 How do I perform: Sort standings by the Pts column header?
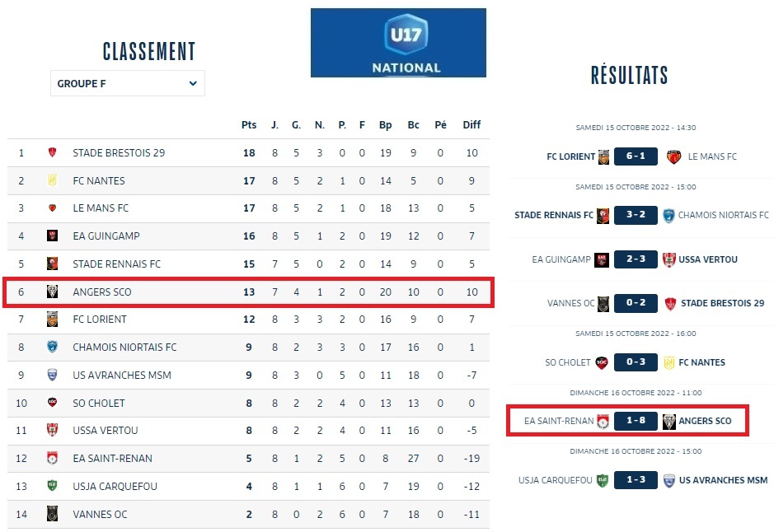[249, 125]
